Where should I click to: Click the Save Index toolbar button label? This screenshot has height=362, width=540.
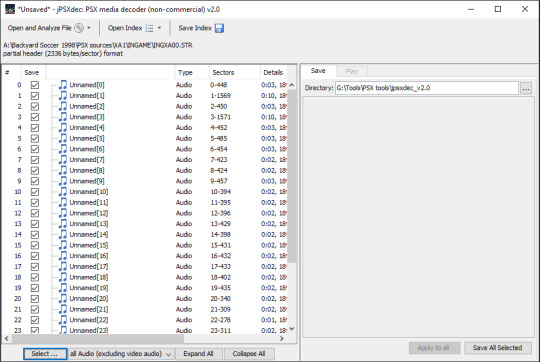click(195, 28)
